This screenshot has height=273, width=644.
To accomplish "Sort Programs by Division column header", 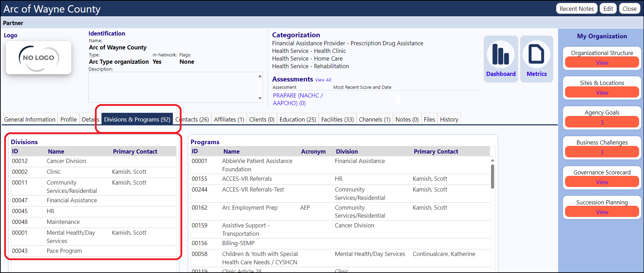I will coord(347,151).
